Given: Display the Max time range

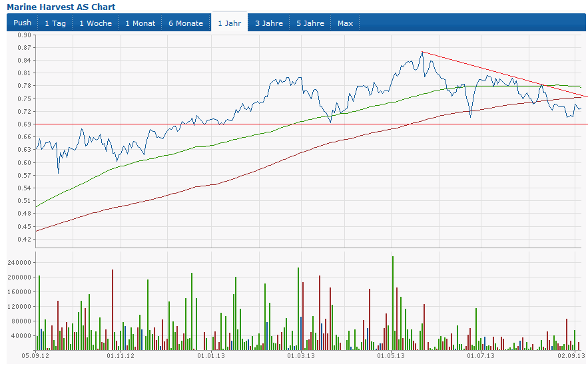Looking at the screenshot, I should 345,23.
